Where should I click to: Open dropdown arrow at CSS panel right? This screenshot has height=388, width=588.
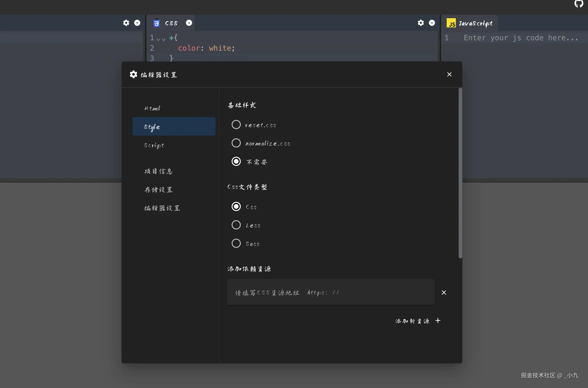(432, 23)
